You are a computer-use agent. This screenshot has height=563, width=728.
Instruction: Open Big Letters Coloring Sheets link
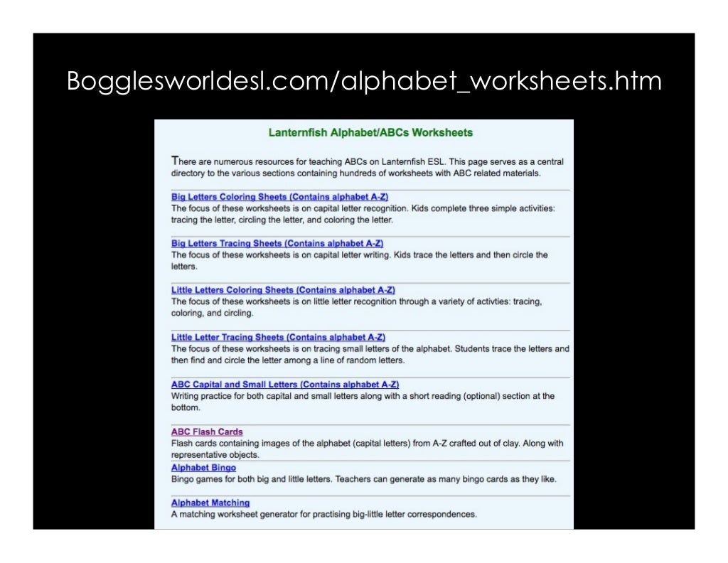point(279,197)
